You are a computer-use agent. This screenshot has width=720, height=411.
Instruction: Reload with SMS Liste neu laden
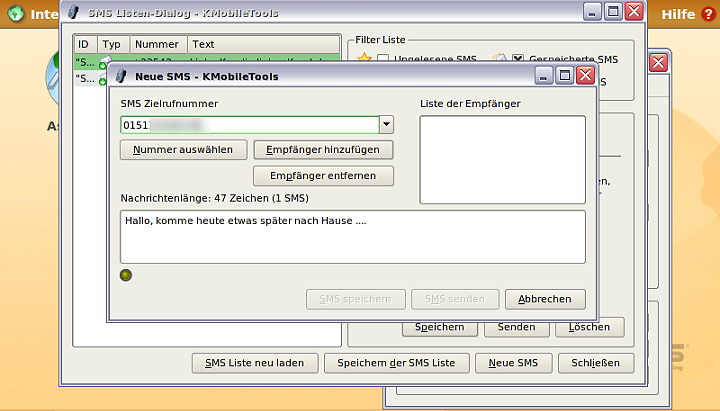click(255, 363)
